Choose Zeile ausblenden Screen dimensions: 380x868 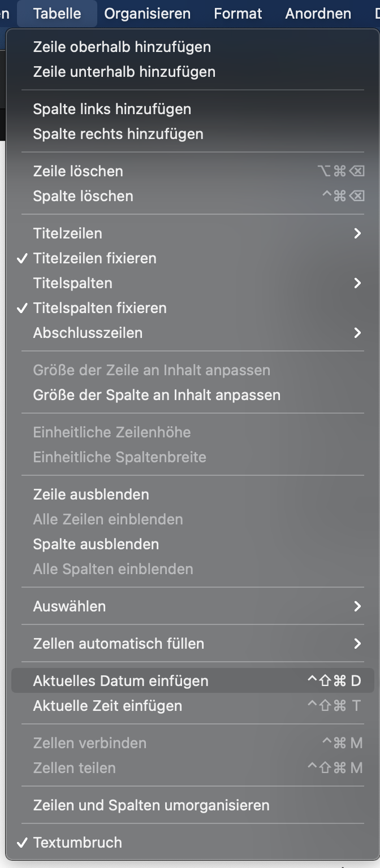click(x=91, y=494)
